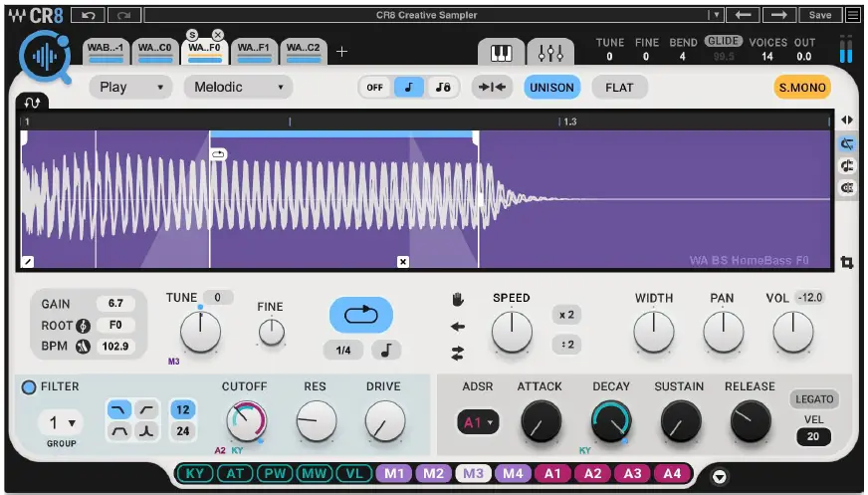Select the WAB..-1 layer tab
This screenshot has height=495, width=868.
[106, 52]
